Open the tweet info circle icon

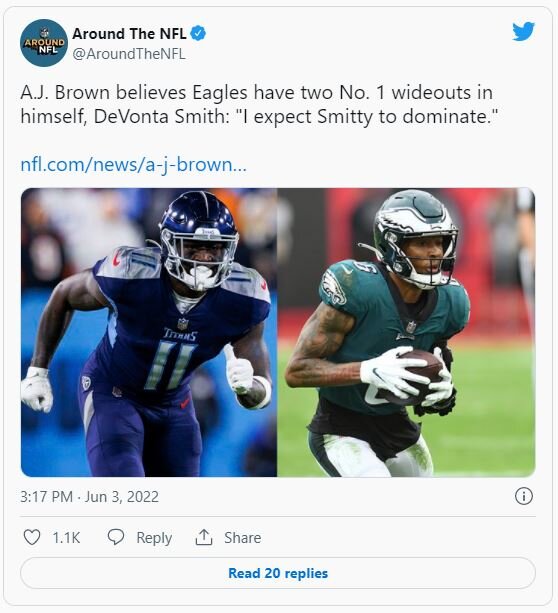point(524,496)
